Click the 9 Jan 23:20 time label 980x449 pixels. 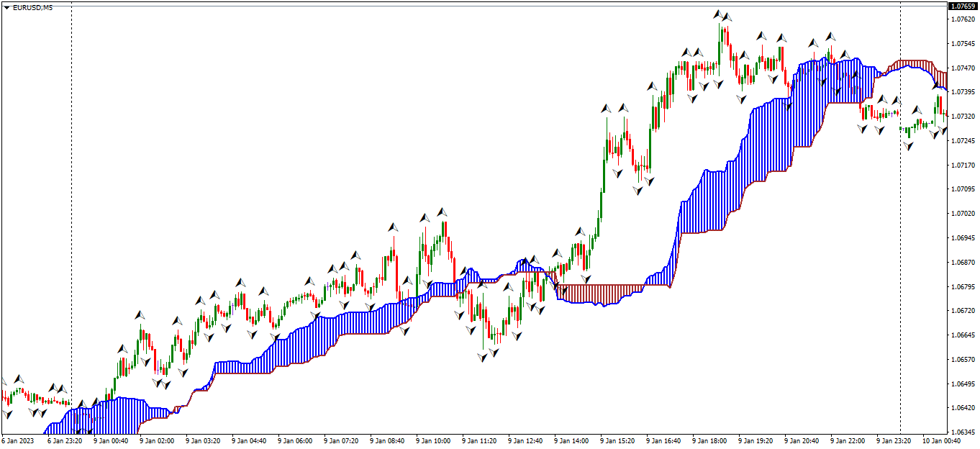coord(894,440)
